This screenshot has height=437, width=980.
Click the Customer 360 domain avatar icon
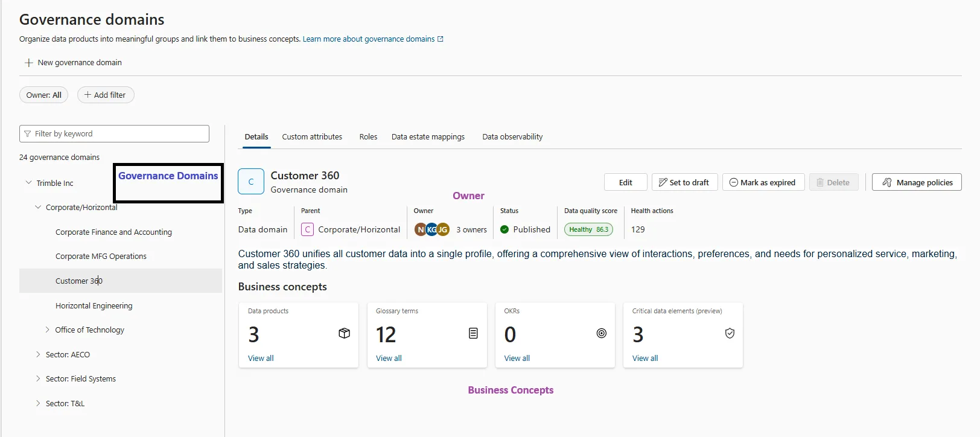[x=251, y=181]
